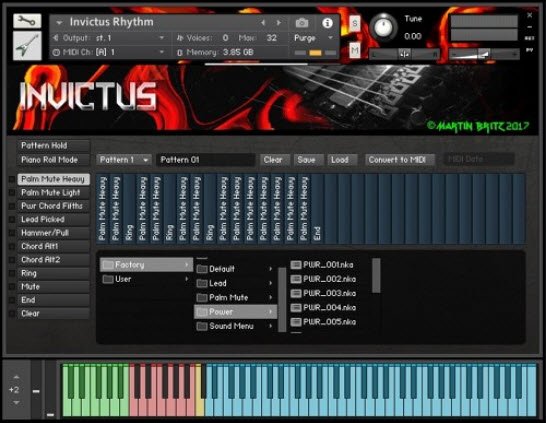Click the Pattern 01 name field
The image size is (546, 423).
205,160
